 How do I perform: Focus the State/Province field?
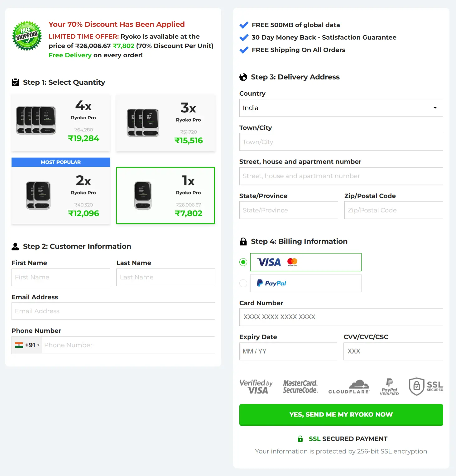pyautogui.click(x=289, y=210)
